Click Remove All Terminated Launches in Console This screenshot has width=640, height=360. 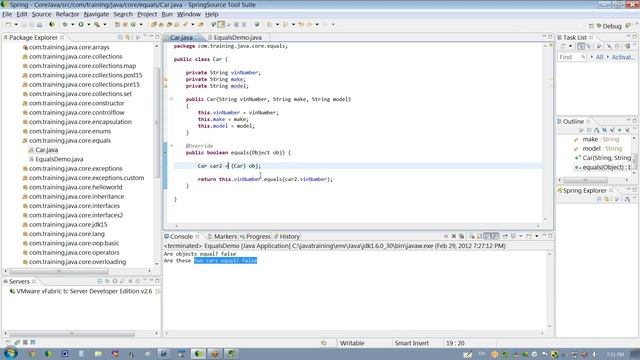pyautogui.click(x=462, y=236)
